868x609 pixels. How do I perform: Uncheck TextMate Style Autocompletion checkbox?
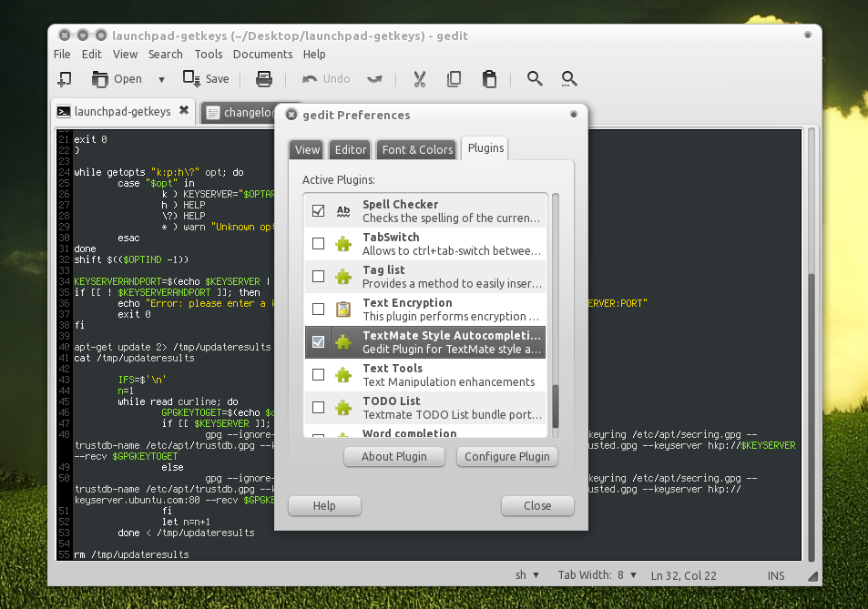(x=318, y=342)
